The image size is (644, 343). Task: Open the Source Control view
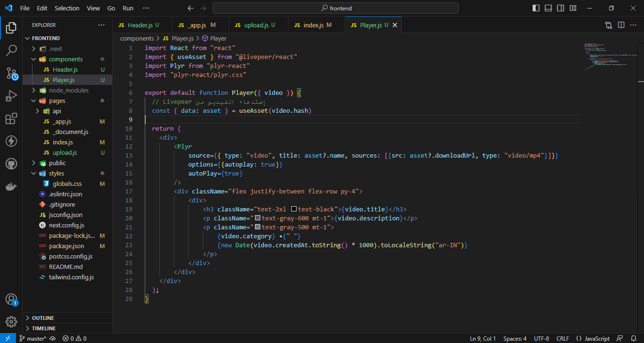11,73
